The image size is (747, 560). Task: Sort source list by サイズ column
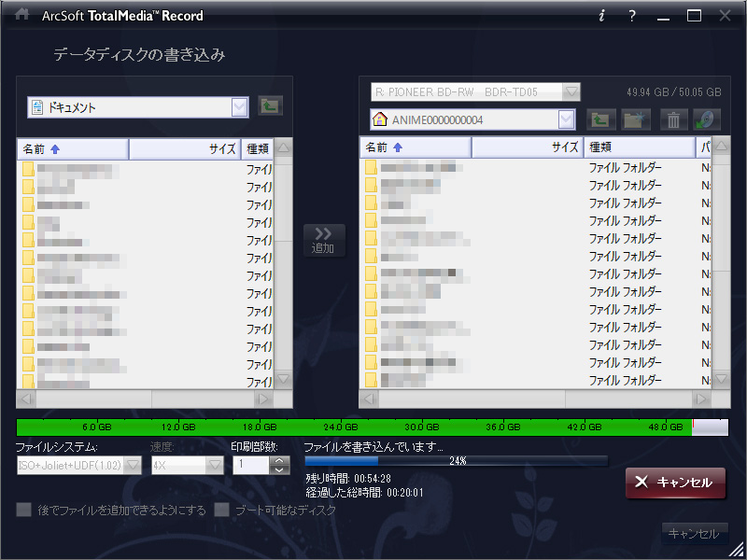pos(185,149)
